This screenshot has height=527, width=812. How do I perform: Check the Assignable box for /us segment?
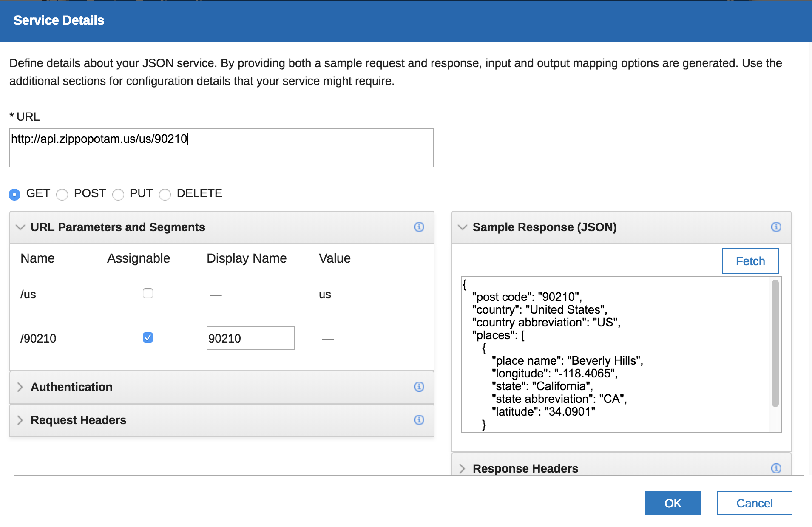(148, 293)
